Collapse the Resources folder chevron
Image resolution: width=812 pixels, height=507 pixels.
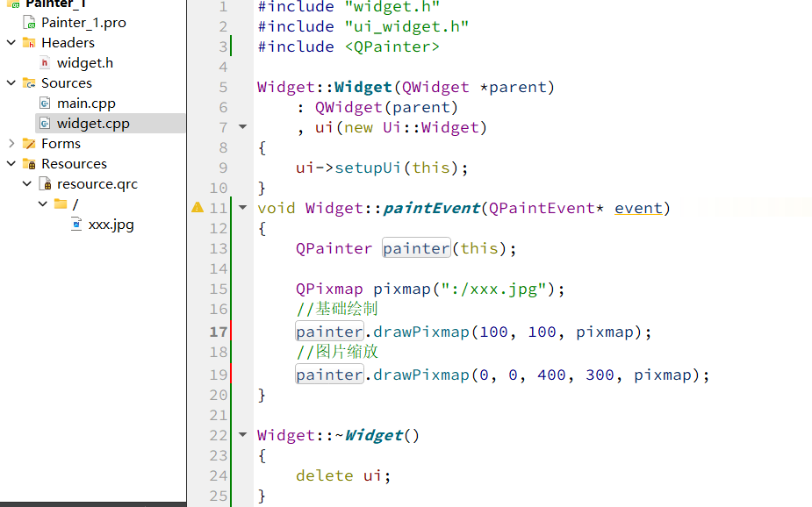11,163
